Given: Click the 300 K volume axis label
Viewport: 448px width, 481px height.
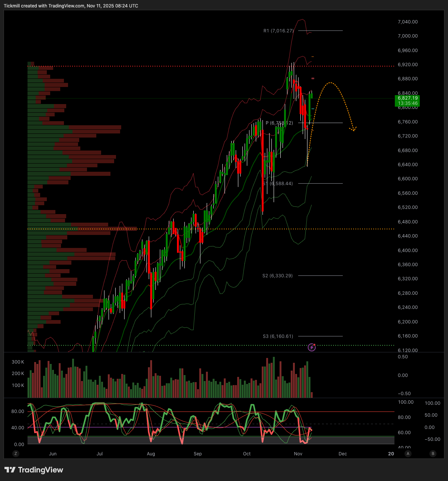Looking at the screenshot, I should pyautogui.click(x=18, y=362).
